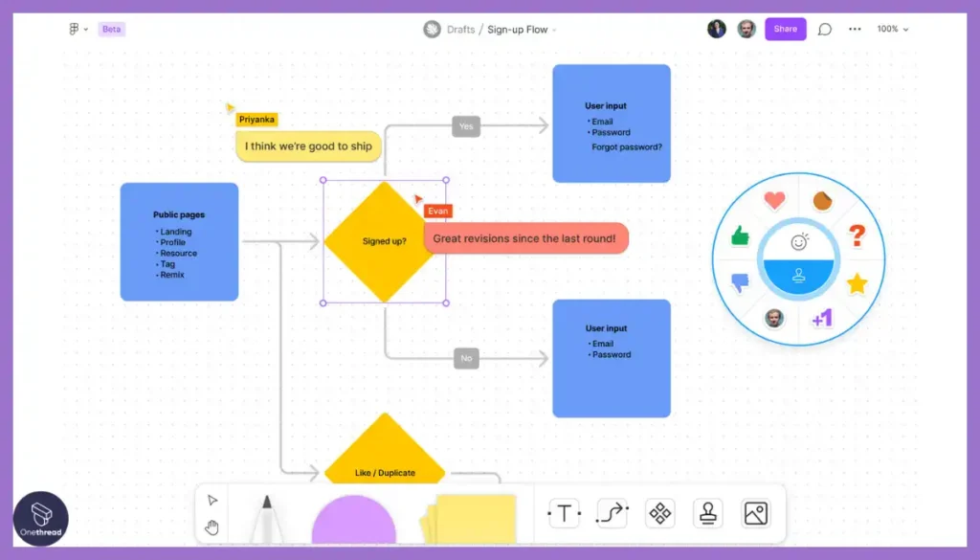Click the team avatar beside Drafts
The image size is (980, 560).
click(432, 29)
